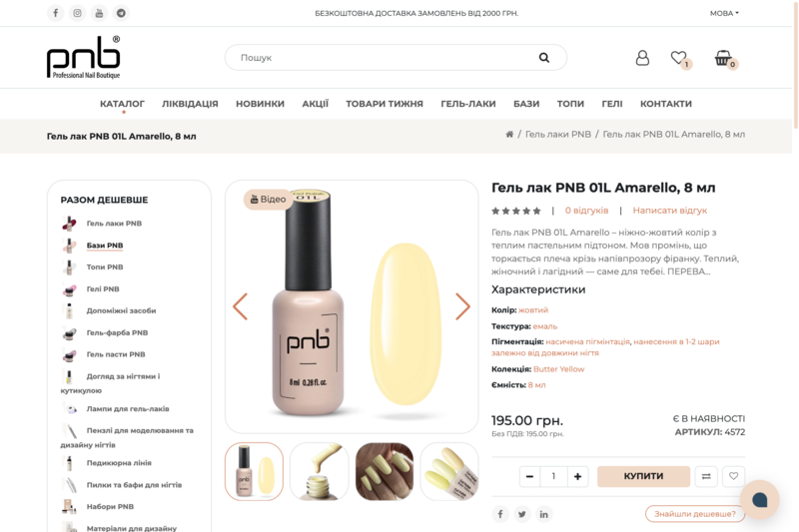Add product to wishlist with heart button

click(x=734, y=476)
